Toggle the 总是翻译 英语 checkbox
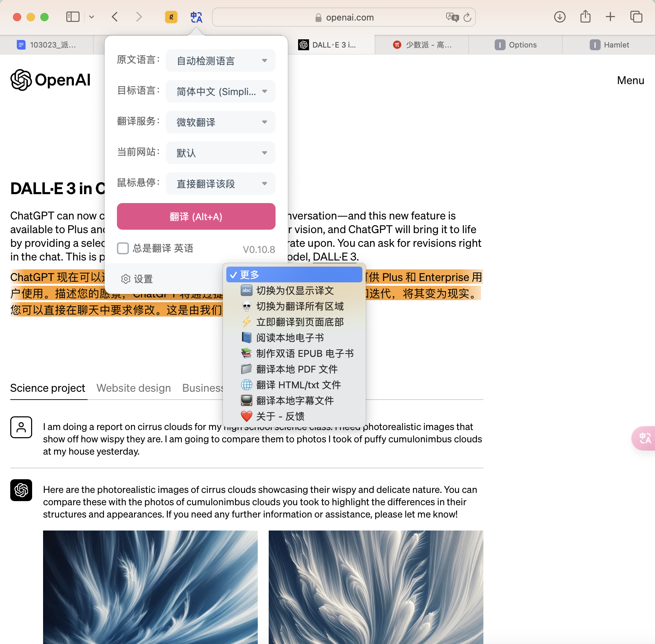The image size is (655, 644). point(123,248)
